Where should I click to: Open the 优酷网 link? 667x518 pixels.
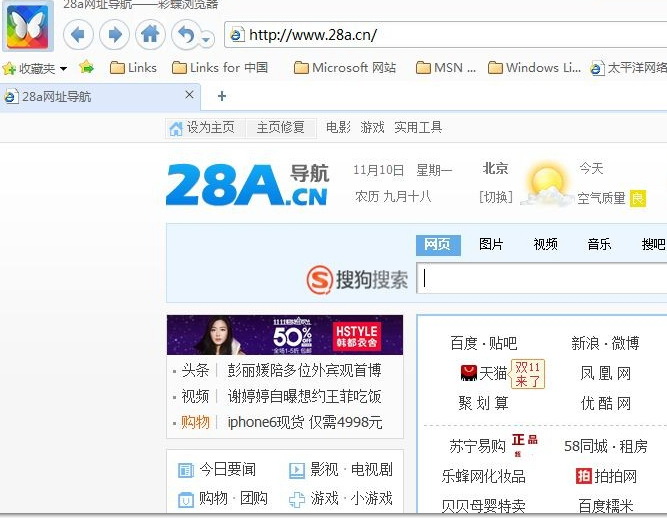(x=606, y=403)
